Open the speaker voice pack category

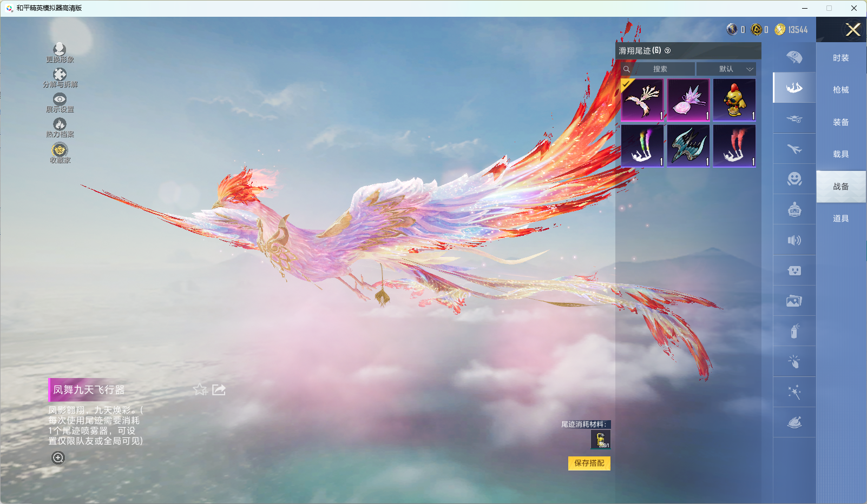point(794,240)
